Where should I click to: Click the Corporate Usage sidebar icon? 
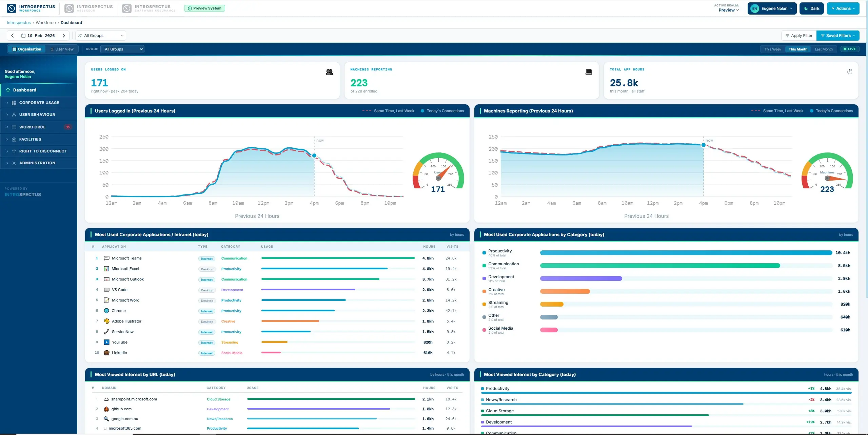(14, 103)
